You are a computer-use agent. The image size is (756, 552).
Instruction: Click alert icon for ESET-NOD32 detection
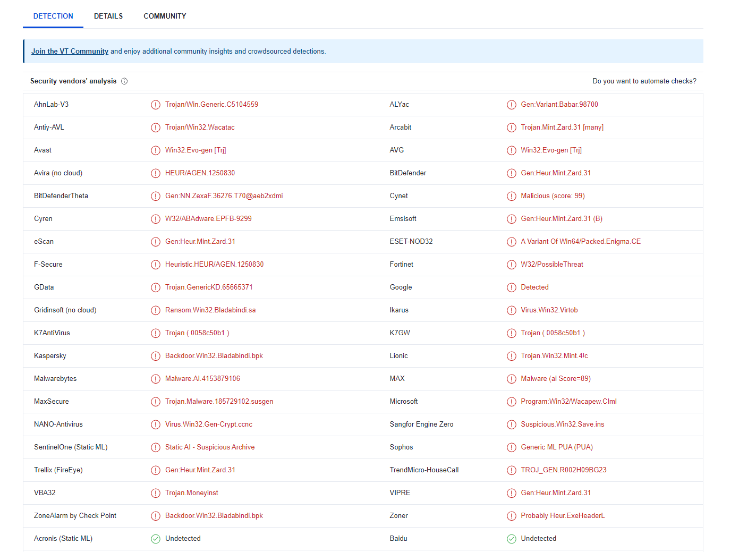click(x=512, y=242)
